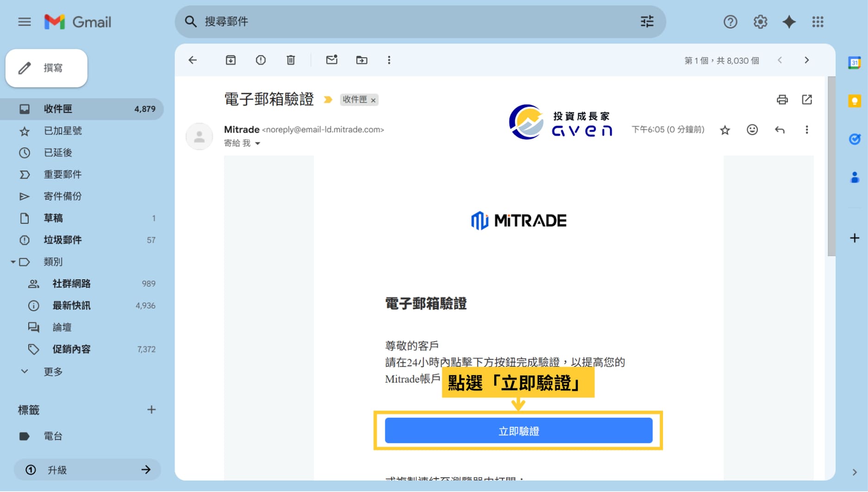The image size is (868, 492).
Task: Click the email vertical scrollbar
Action: coord(831,167)
